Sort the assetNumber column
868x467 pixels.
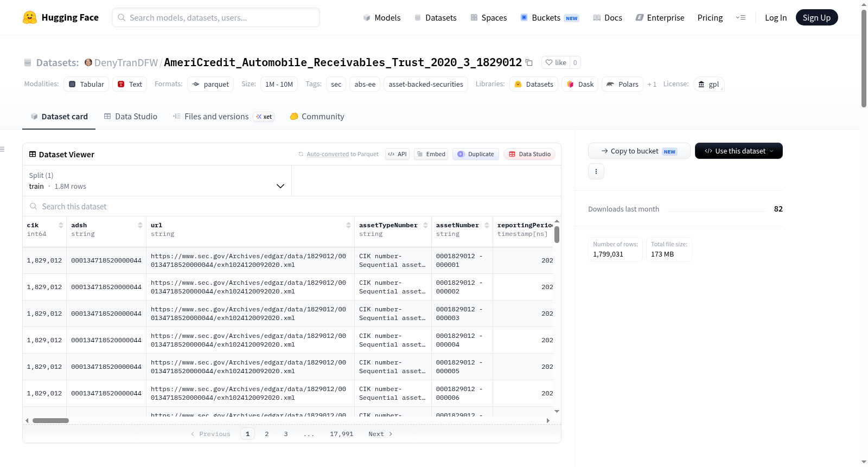coord(487,225)
